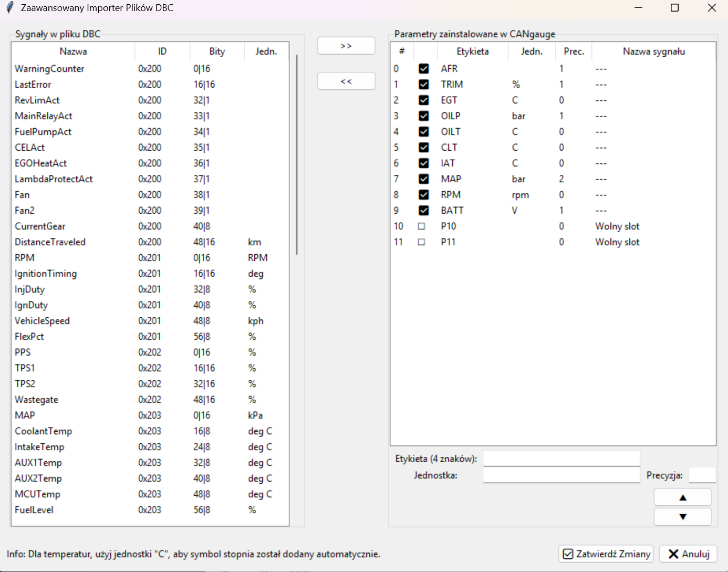Move parameter down with the ▼ button
The image size is (728, 572).
point(683,516)
